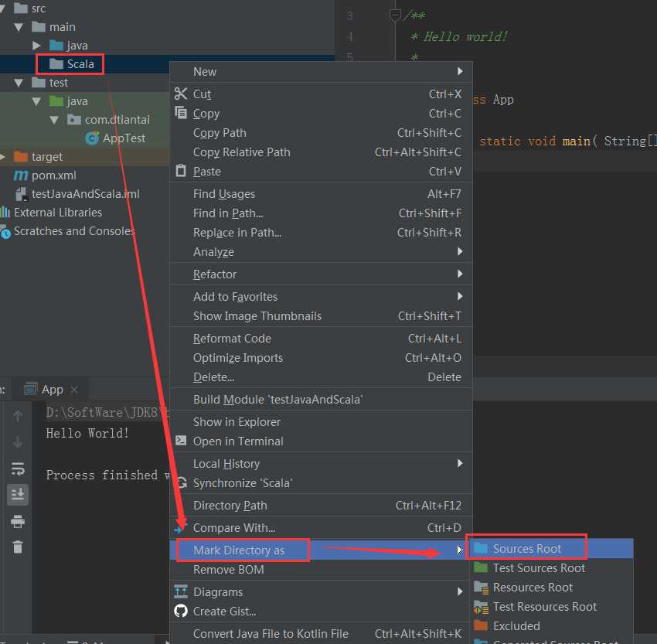Viewport: 657px width, 644px height.
Task: Click the Resources Root folder icon
Action: click(481, 587)
